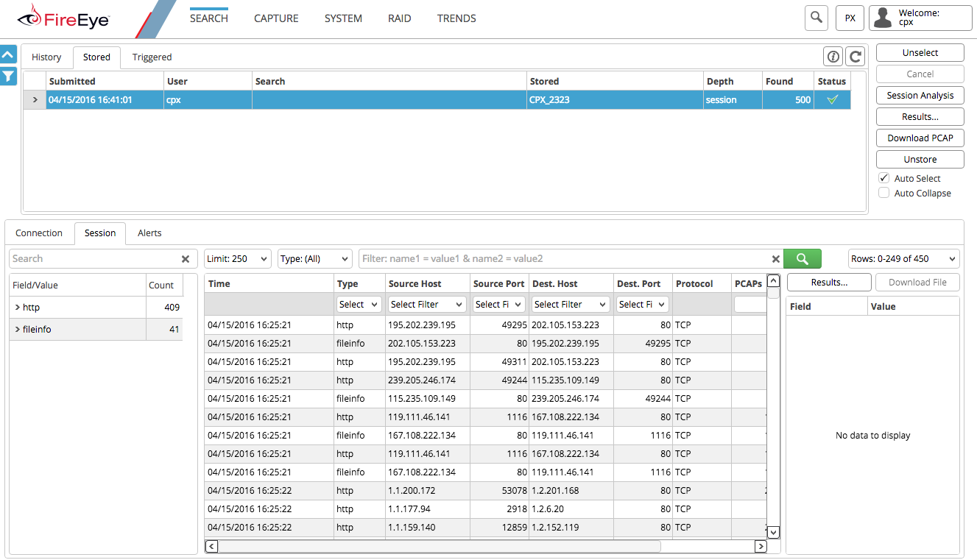Screen dimensions: 977x560
Task: Click the blue filter funnel icon
Action: tap(8, 76)
